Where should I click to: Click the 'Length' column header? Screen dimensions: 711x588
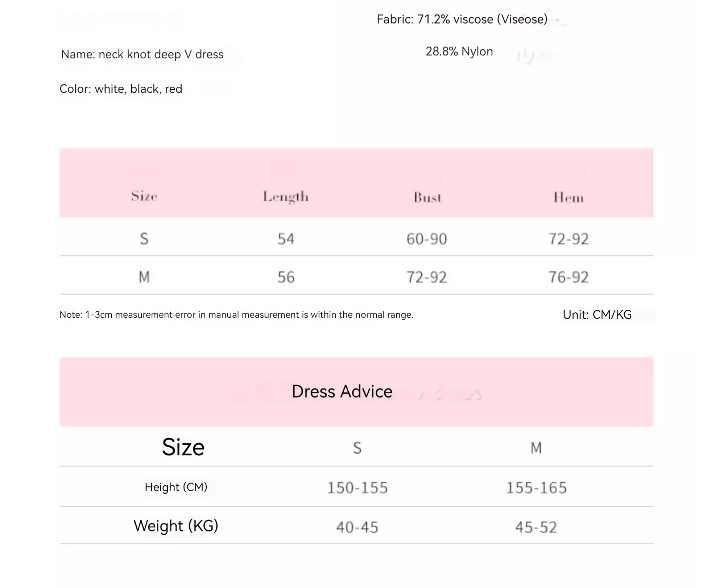pos(286,197)
